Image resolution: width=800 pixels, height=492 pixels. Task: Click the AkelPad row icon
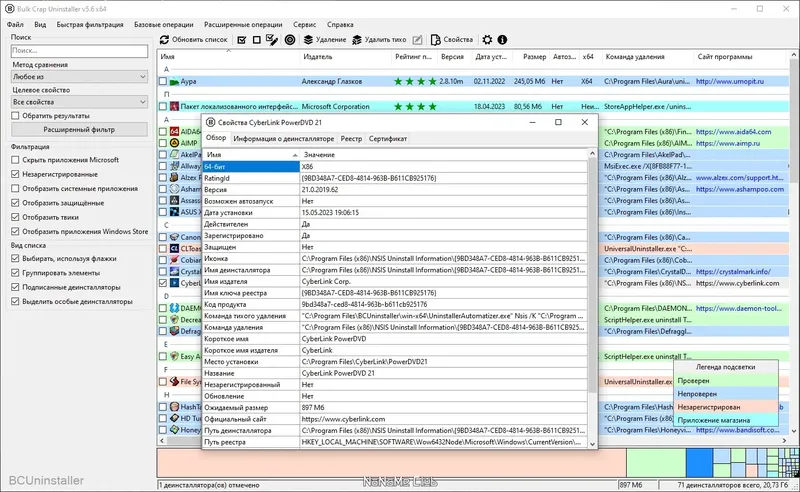174,154
